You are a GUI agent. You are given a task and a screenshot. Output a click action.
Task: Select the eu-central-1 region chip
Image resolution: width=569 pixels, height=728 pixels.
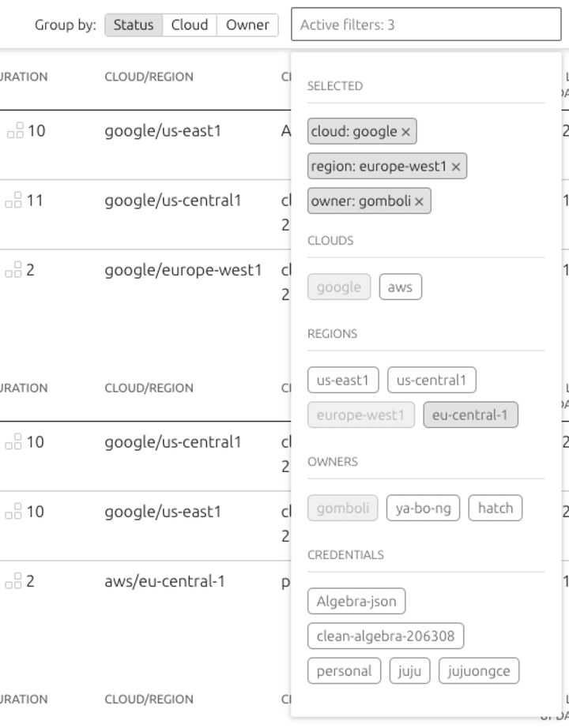pos(470,415)
